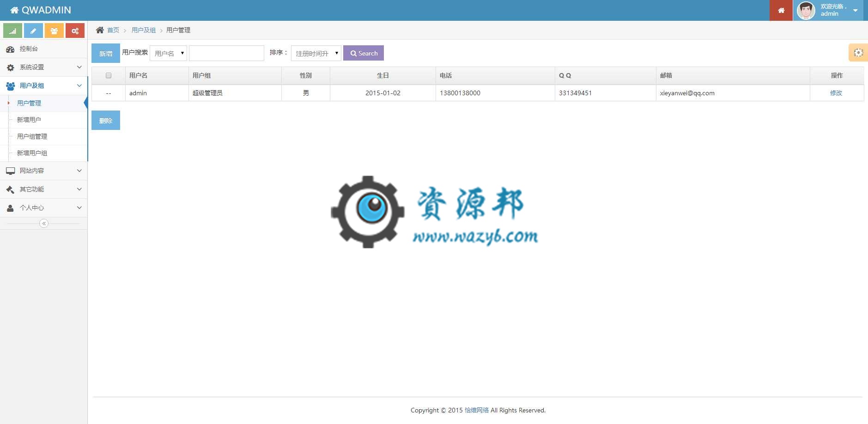Expand the 网站内容 menu
Image resolution: width=868 pixels, height=424 pixels.
click(x=44, y=171)
